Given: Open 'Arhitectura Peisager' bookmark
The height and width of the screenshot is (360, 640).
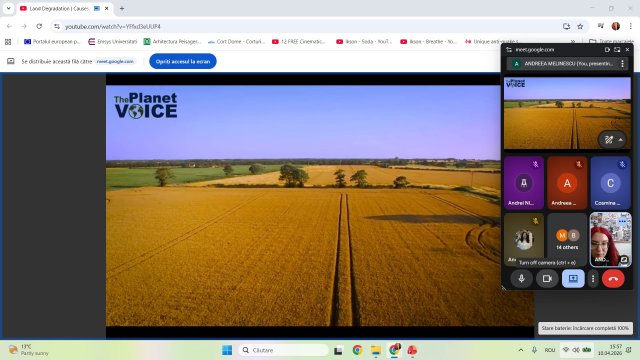Looking at the screenshot, I should click(x=172, y=42).
